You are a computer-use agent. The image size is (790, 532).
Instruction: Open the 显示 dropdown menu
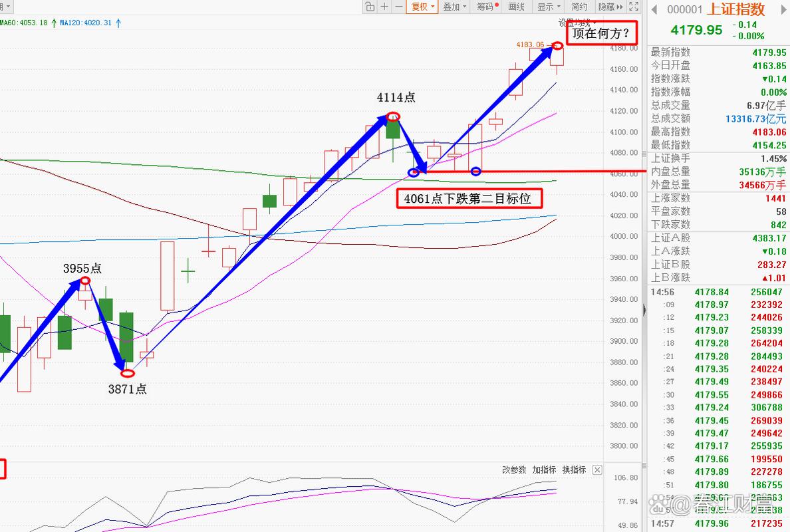549,7
